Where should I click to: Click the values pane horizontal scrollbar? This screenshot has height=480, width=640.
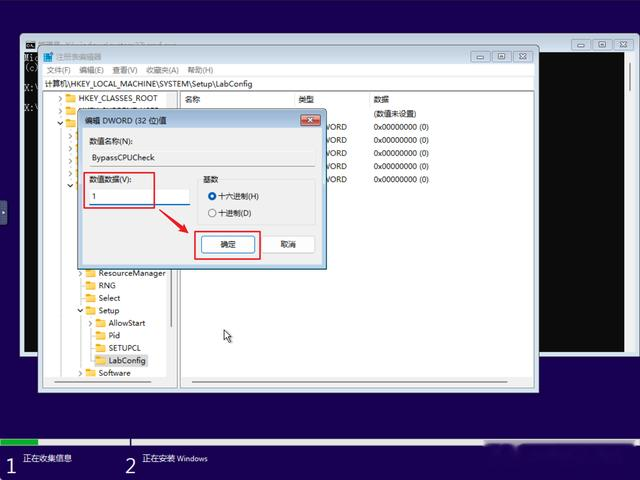pos(350,382)
